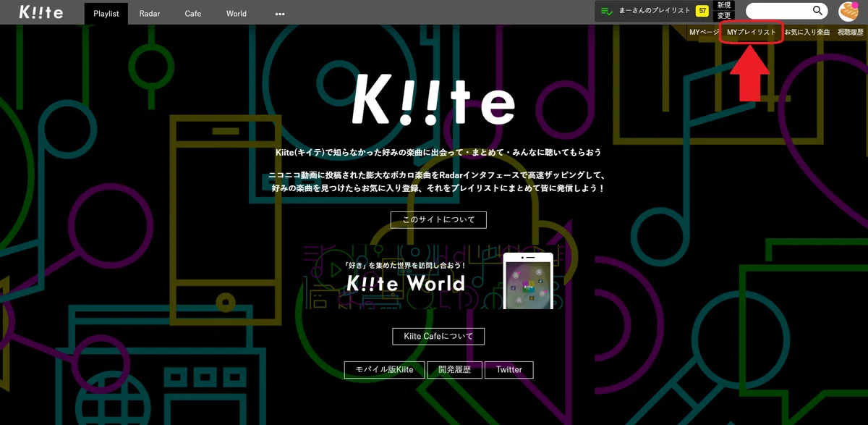The height and width of the screenshot is (425, 868).
Task: Switch to the Radar tab
Action: [x=150, y=13]
